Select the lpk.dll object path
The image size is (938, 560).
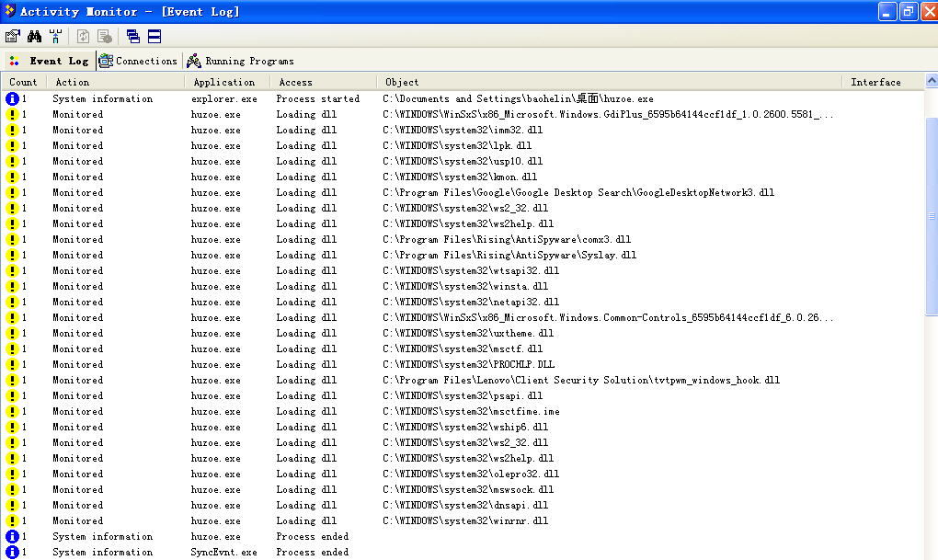pos(457,145)
